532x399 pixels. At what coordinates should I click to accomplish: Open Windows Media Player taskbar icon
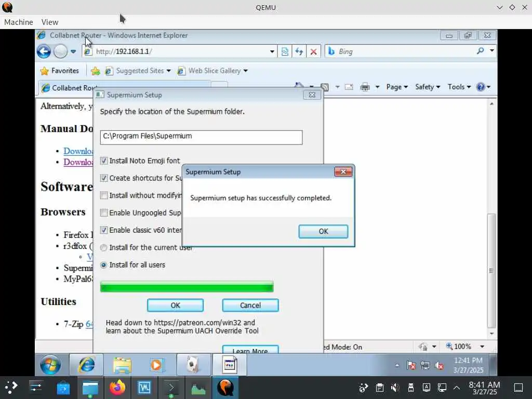pyautogui.click(x=157, y=365)
